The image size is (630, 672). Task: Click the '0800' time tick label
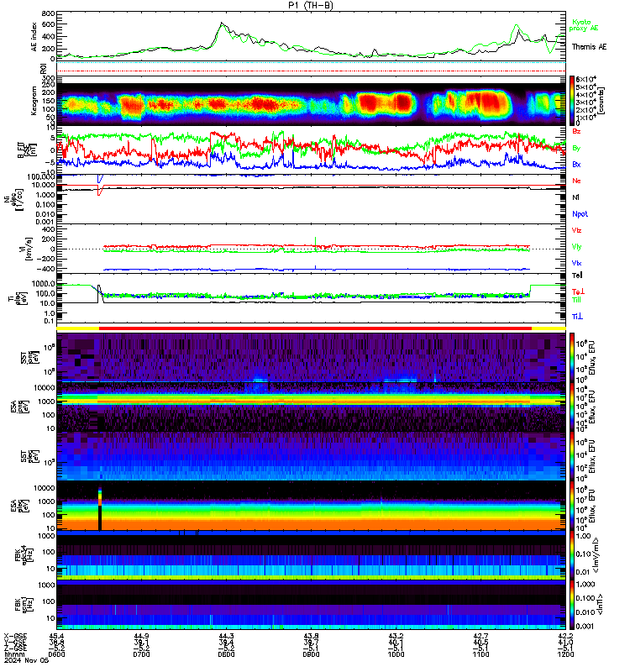(226, 654)
